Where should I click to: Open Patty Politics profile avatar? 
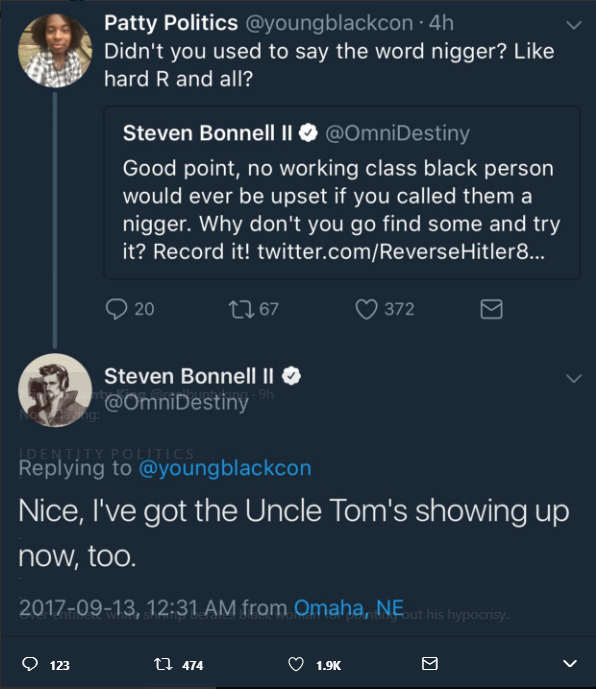[55, 51]
